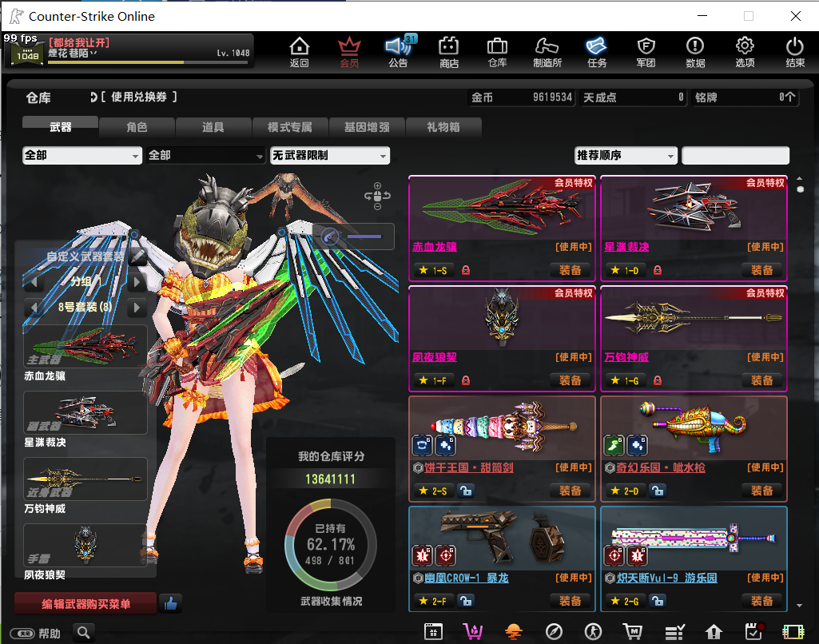The height and width of the screenshot is (644, 819).
Task: Click the 结束 power icon
Action: point(795,51)
